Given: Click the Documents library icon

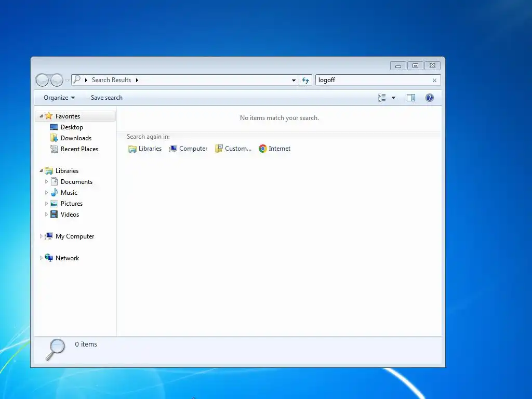Looking at the screenshot, I should click(54, 181).
